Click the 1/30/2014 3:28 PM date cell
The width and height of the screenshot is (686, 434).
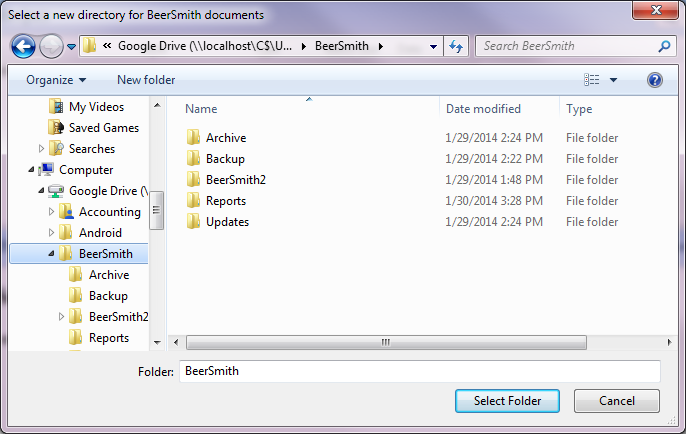click(494, 201)
